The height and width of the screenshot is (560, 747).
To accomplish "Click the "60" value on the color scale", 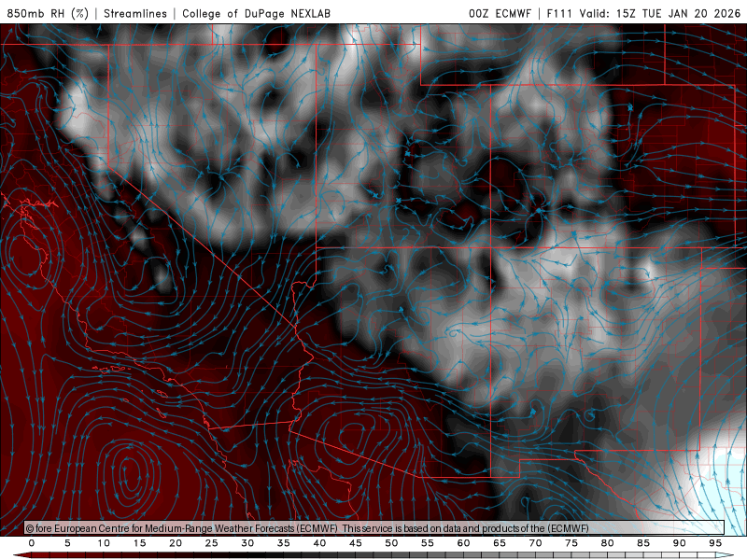I will (x=463, y=543).
